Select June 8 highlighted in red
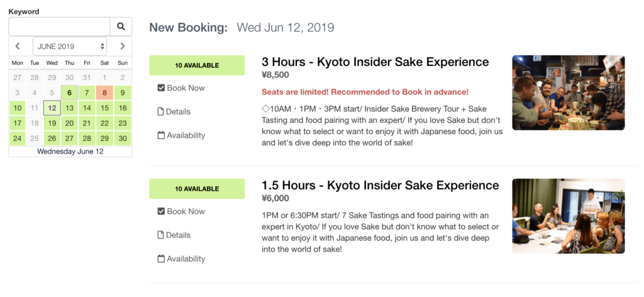 (x=105, y=93)
